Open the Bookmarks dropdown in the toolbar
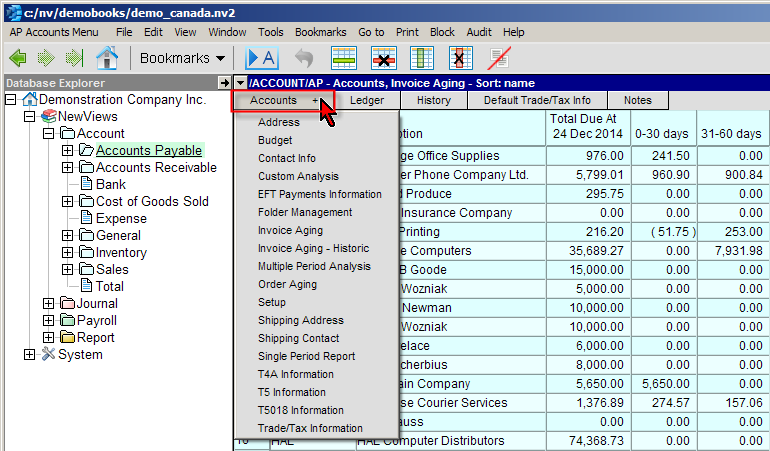770x451 pixels. coord(182,58)
